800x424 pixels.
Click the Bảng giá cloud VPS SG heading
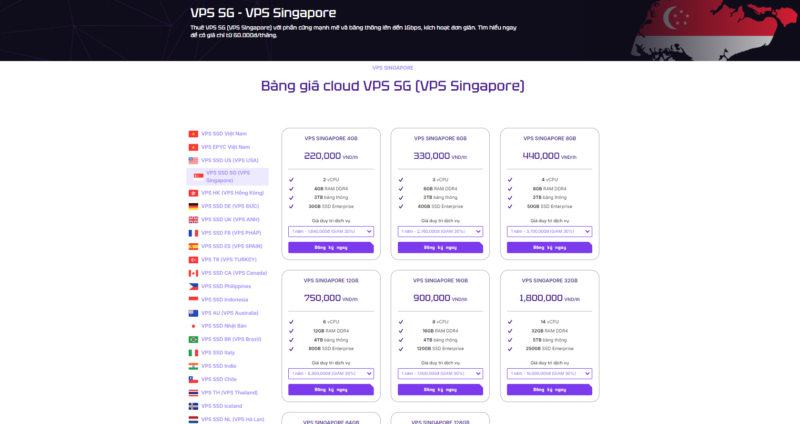coord(392,86)
